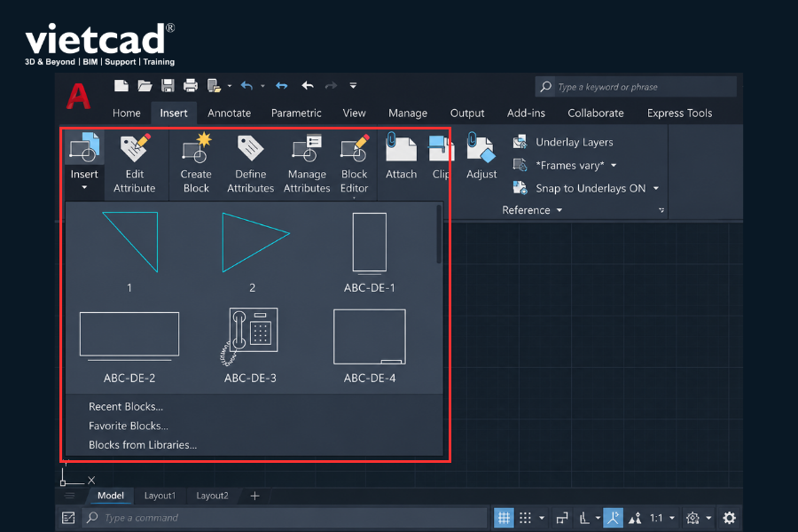Open the Adjust tool
The height and width of the screenshot is (532, 798).
click(481, 156)
